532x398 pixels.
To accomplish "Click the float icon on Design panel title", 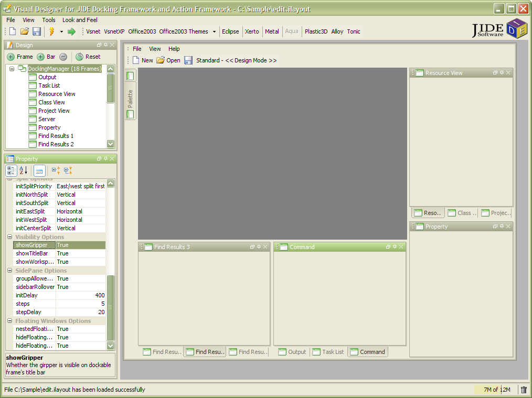I will coord(99,45).
